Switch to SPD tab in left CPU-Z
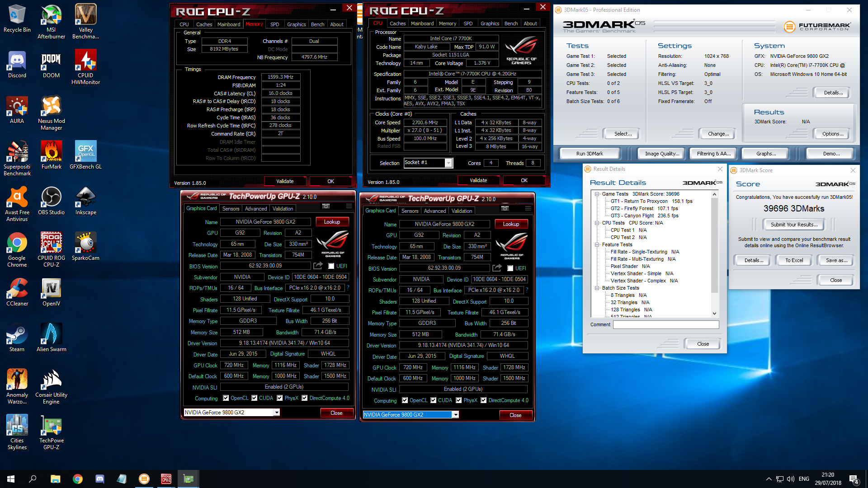Image resolution: width=868 pixels, height=488 pixels. click(x=274, y=24)
